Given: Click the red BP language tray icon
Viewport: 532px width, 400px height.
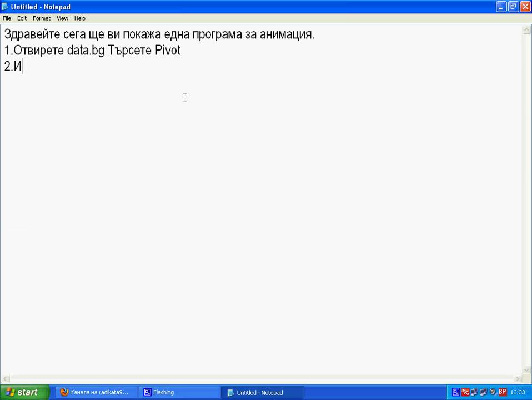Looking at the screenshot, I should tap(502, 392).
